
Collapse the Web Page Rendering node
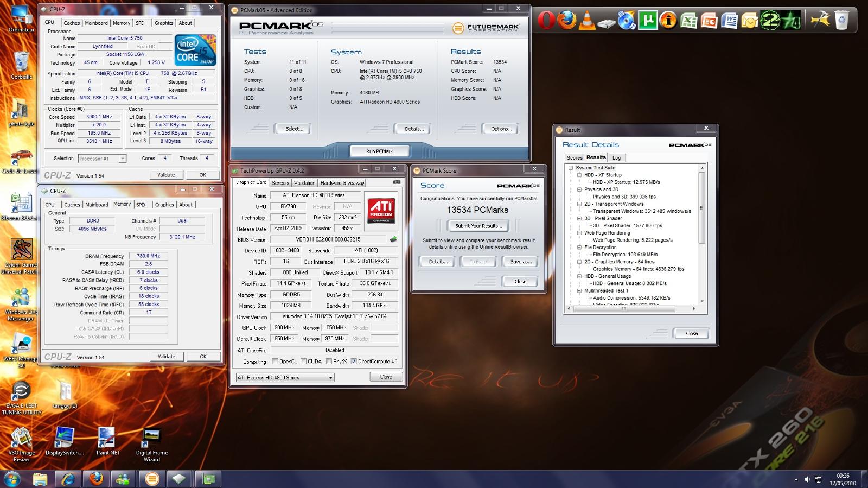pyautogui.click(x=579, y=233)
